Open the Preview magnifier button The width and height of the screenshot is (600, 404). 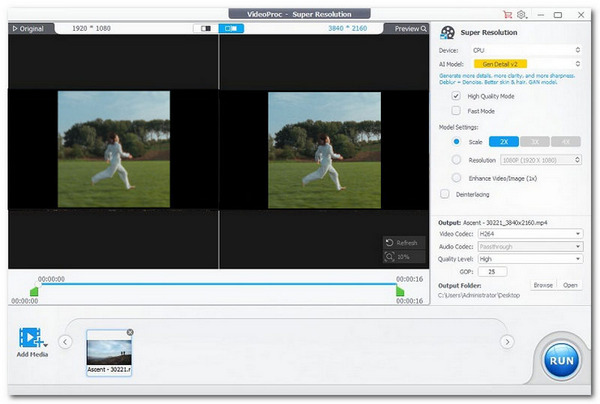[x=410, y=29]
